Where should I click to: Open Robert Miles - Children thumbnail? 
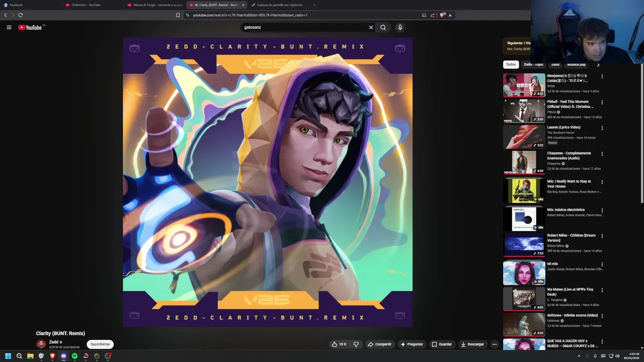(524, 244)
